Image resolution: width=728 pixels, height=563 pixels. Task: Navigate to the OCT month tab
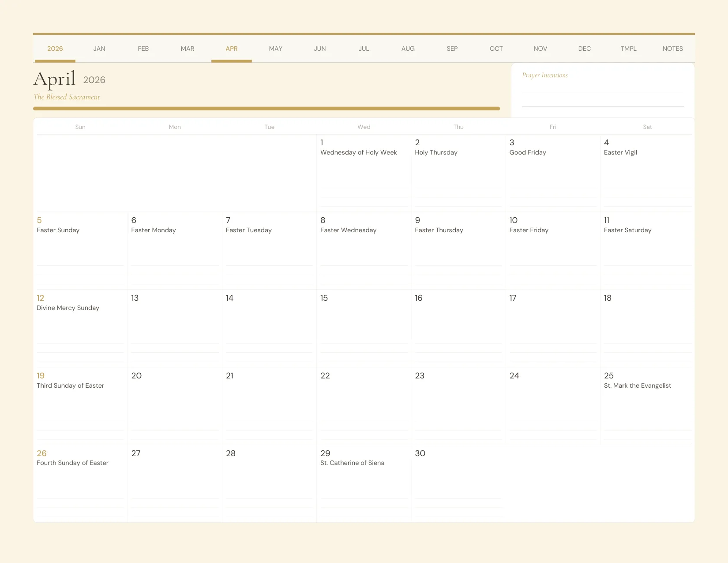coord(496,49)
